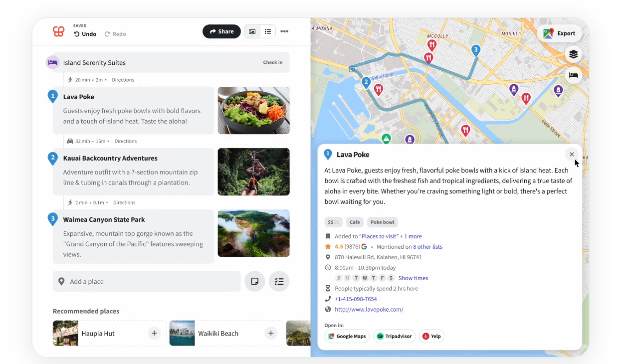Image resolution: width=627 pixels, height=364 pixels.
Task: Click the Wanderlog heart logo icon
Action: [58, 31]
